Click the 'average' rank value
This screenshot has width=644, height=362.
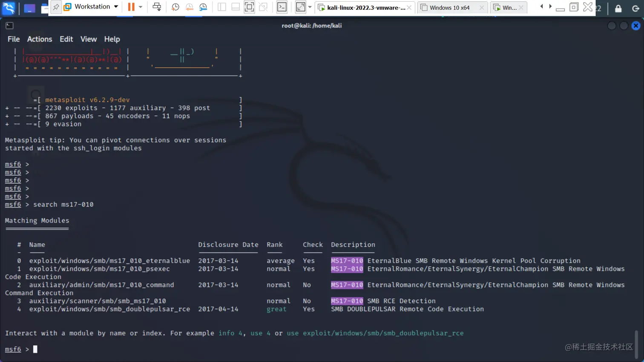(281, 261)
